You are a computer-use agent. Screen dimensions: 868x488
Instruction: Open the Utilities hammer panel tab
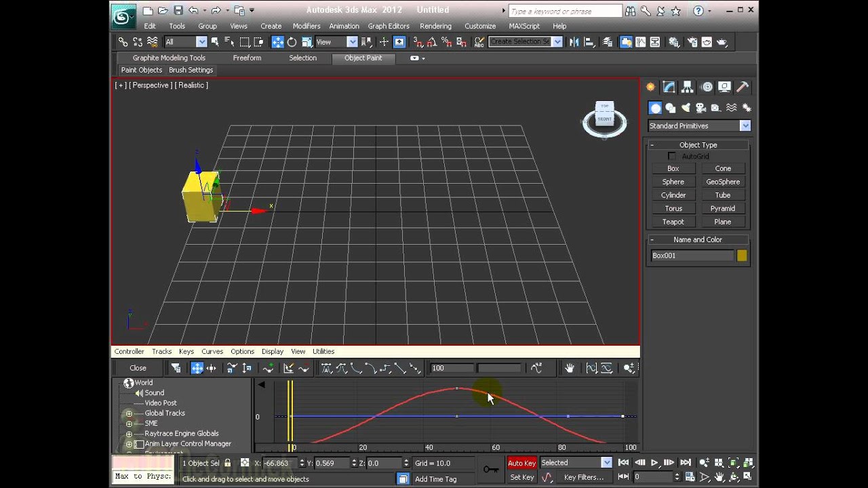(x=743, y=87)
